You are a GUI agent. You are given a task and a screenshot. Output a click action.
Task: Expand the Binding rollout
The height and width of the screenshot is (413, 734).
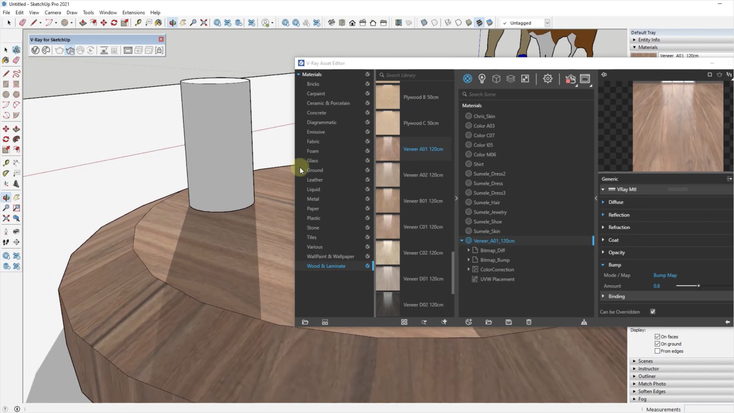[603, 296]
